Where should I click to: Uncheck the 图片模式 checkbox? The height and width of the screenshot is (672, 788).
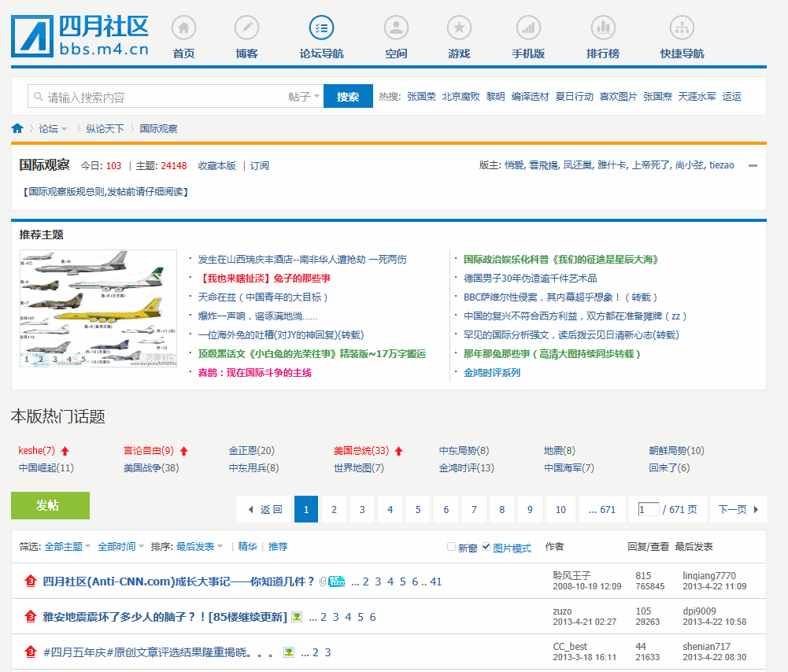coord(486,547)
